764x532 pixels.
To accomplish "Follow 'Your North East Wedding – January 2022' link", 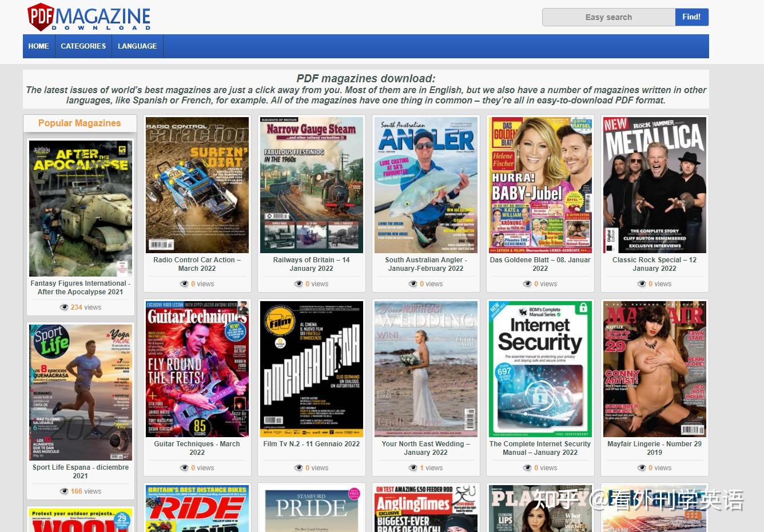I will tap(426, 448).
